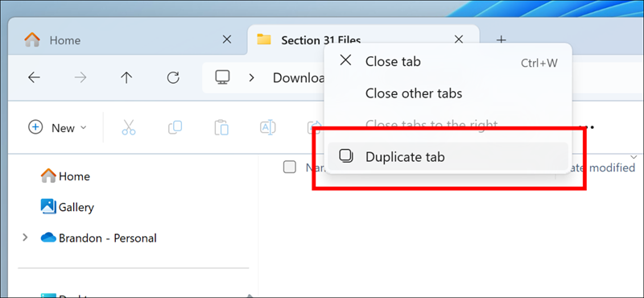Screen dimensions: 644x298
Task: Add a new tab with the plus button
Action: pyautogui.click(x=501, y=40)
